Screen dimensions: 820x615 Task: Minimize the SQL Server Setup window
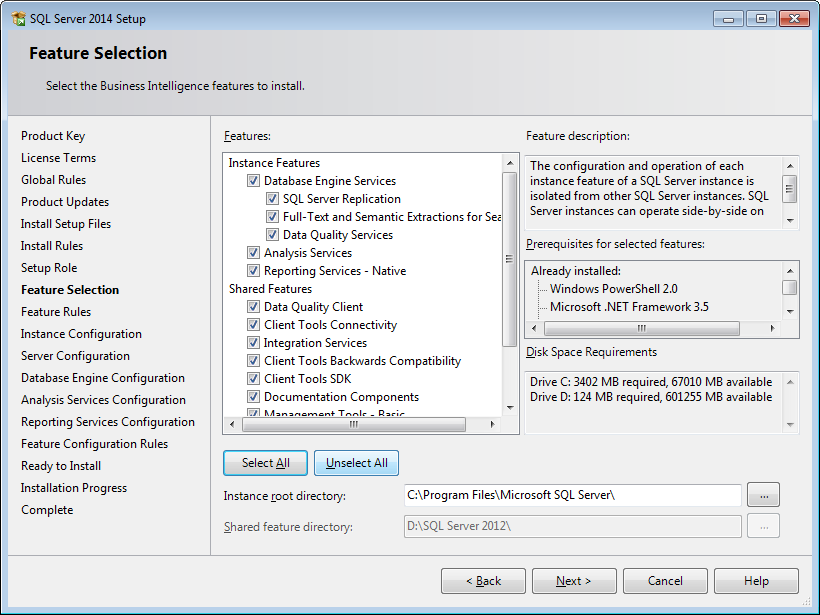pos(728,19)
